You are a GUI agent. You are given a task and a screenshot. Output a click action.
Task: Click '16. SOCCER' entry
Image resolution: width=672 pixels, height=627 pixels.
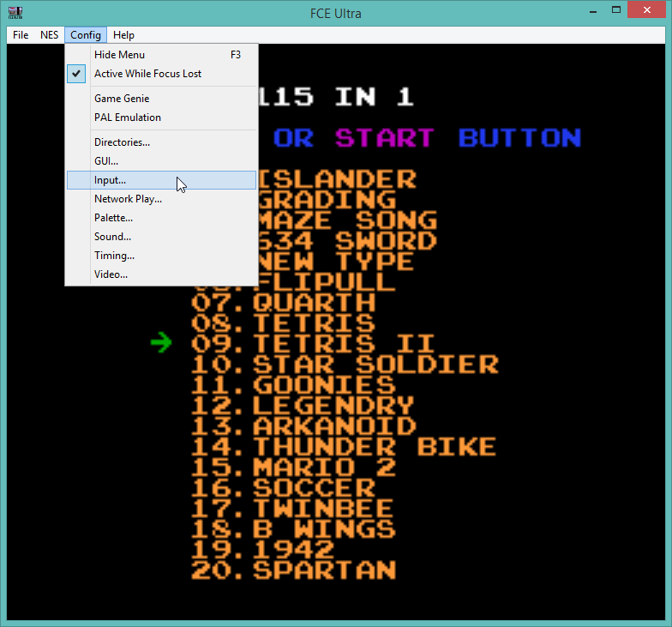(x=283, y=487)
